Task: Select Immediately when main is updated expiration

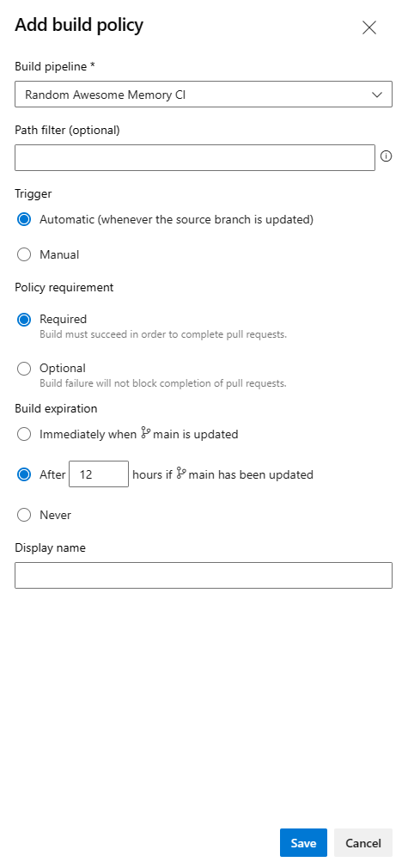Action: tap(24, 435)
